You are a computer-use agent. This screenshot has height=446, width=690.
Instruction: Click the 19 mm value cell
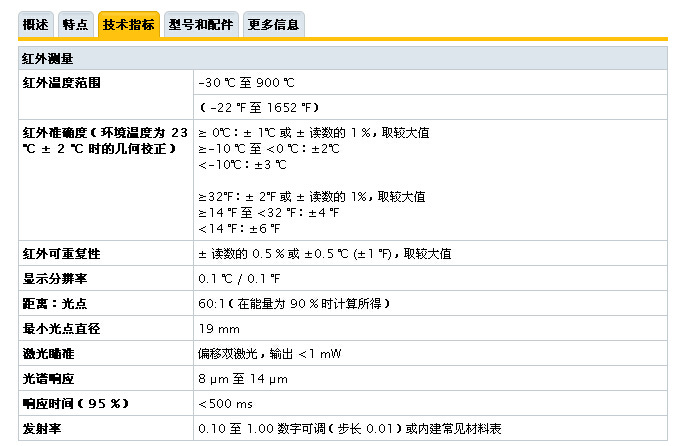point(220,329)
